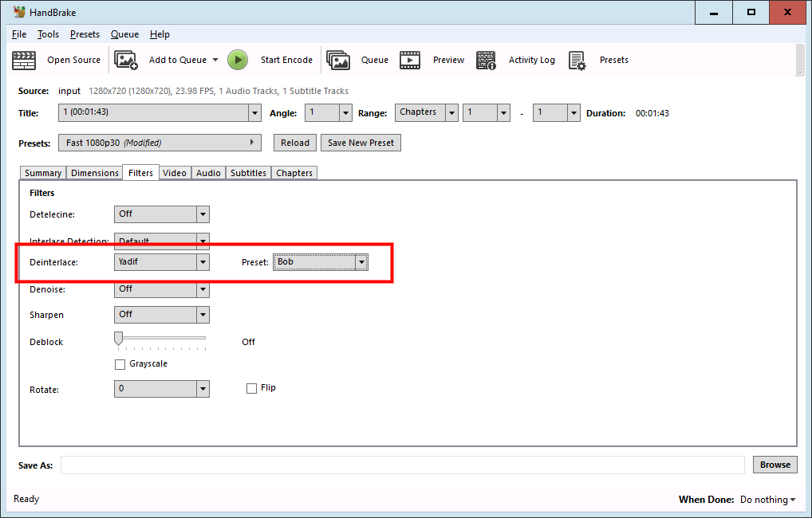Switch to the Dimensions tab
812x518 pixels.
[x=95, y=173]
